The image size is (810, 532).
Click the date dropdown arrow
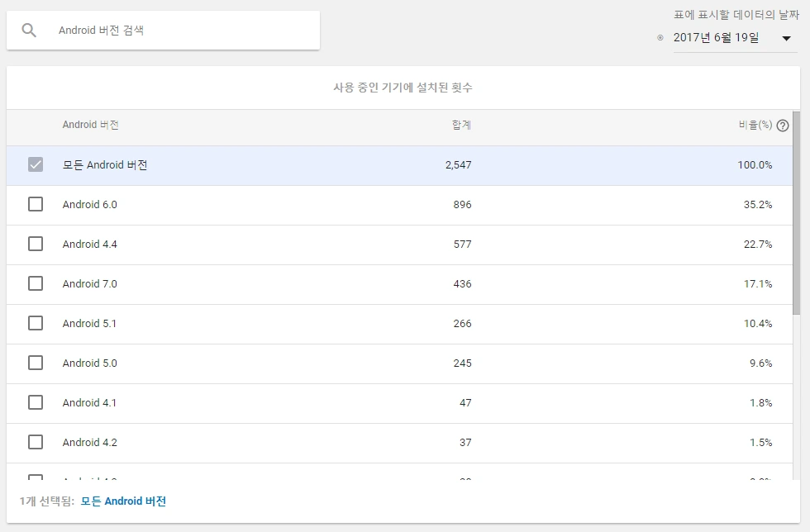(x=786, y=38)
